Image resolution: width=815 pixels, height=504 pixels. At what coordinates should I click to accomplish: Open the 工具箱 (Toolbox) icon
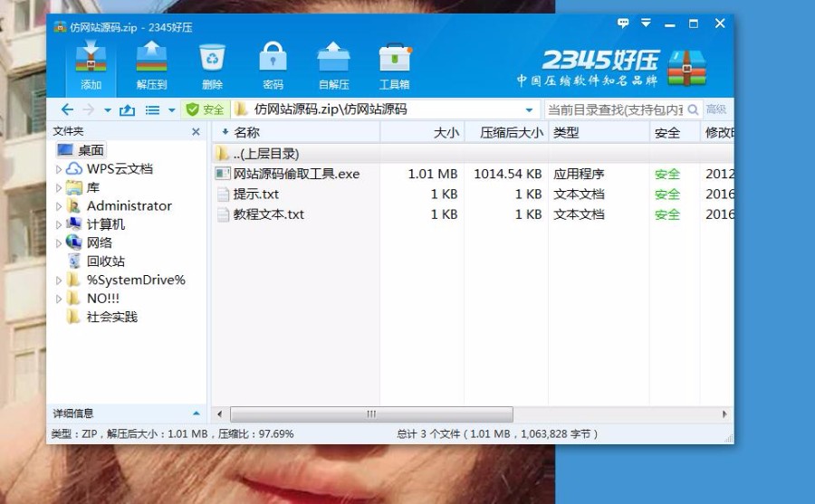(395, 67)
